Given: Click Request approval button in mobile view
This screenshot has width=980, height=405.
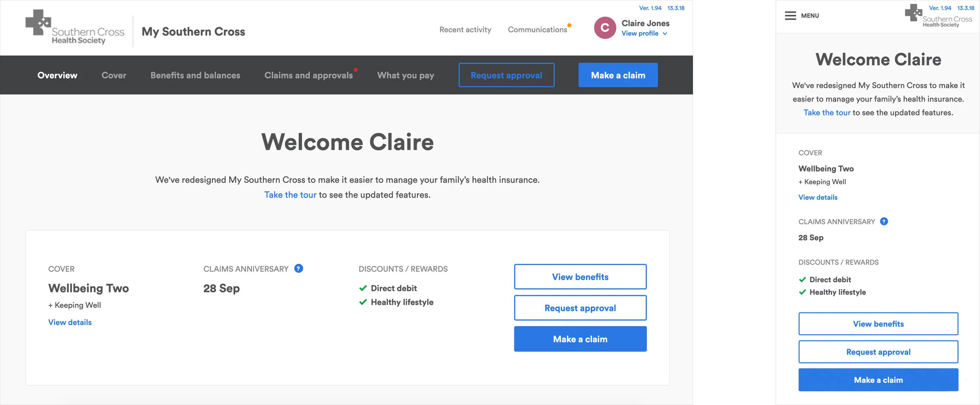Looking at the screenshot, I should point(878,352).
